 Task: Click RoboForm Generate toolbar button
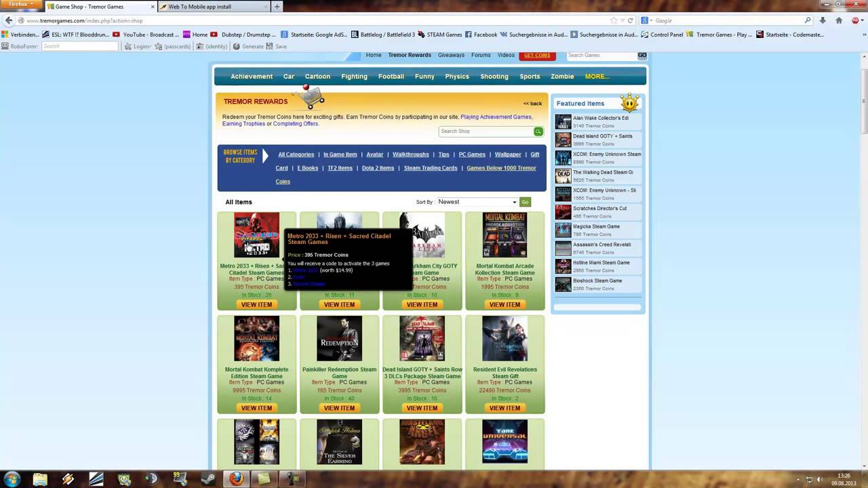point(248,46)
